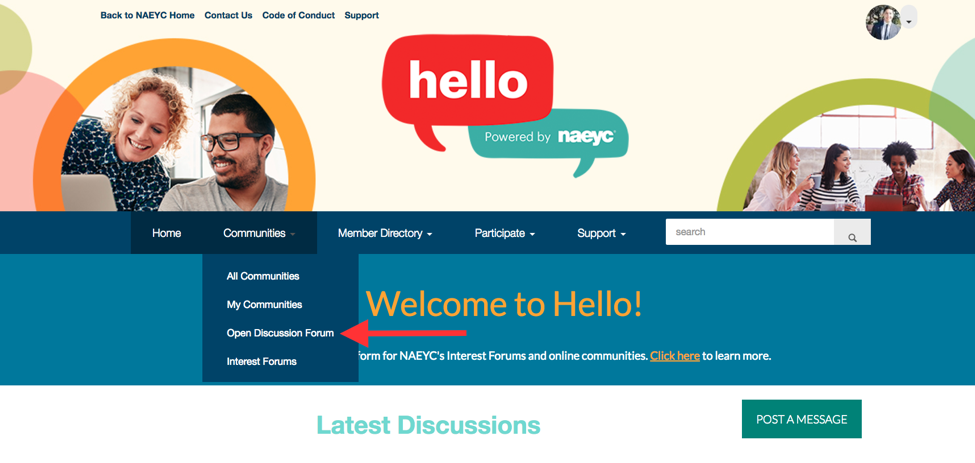Follow the Back to NAEYC Home link

pyautogui.click(x=147, y=16)
